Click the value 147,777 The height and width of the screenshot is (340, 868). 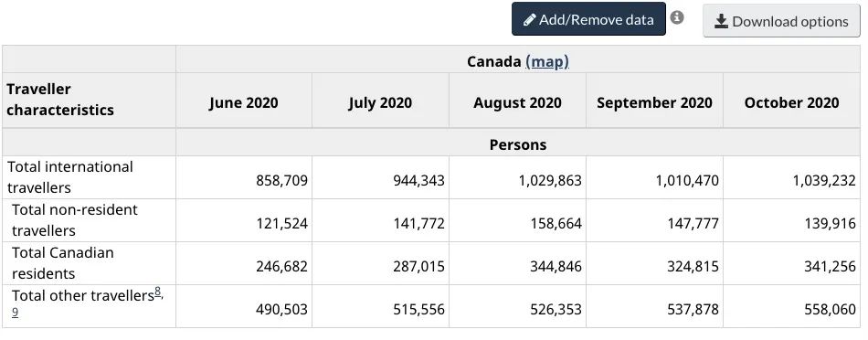point(693,224)
